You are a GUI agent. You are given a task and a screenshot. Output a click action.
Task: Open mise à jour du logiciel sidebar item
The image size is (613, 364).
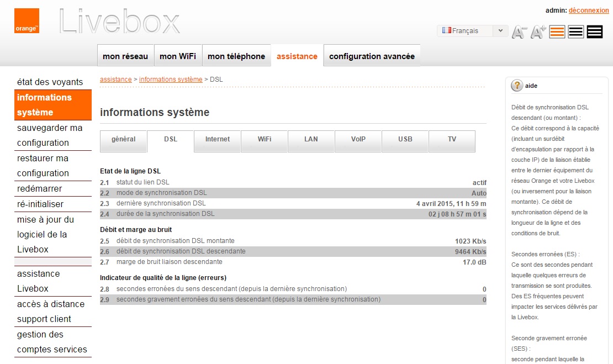click(53, 235)
